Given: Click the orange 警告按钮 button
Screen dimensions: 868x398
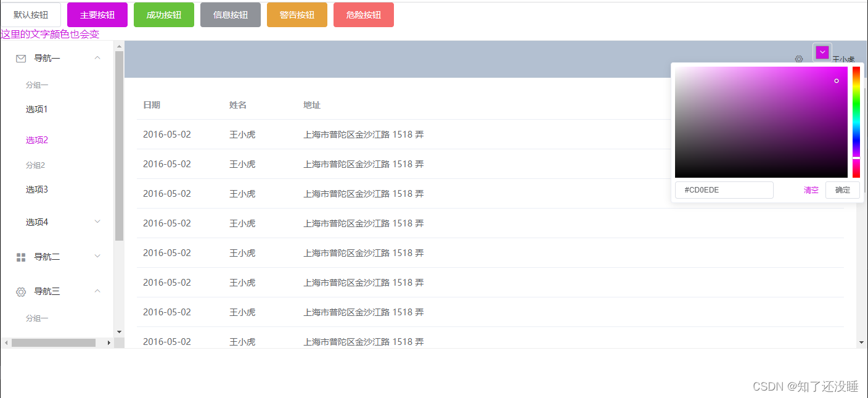Looking at the screenshot, I should (297, 15).
